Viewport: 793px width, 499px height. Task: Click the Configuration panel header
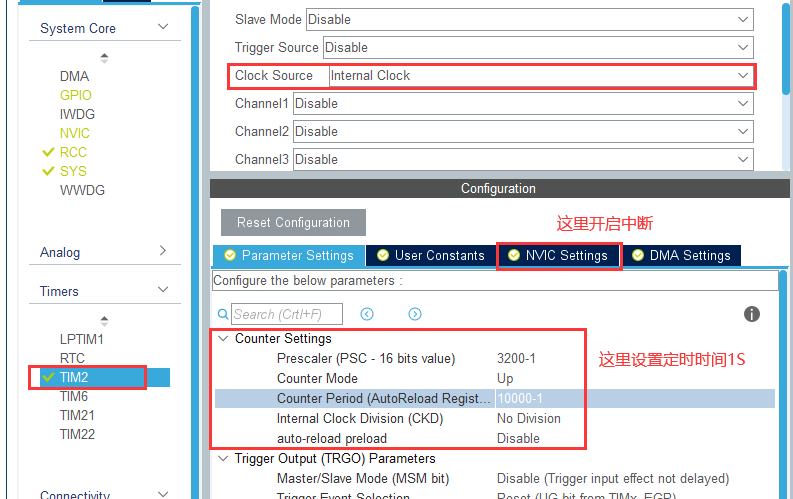pyautogui.click(x=499, y=189)
